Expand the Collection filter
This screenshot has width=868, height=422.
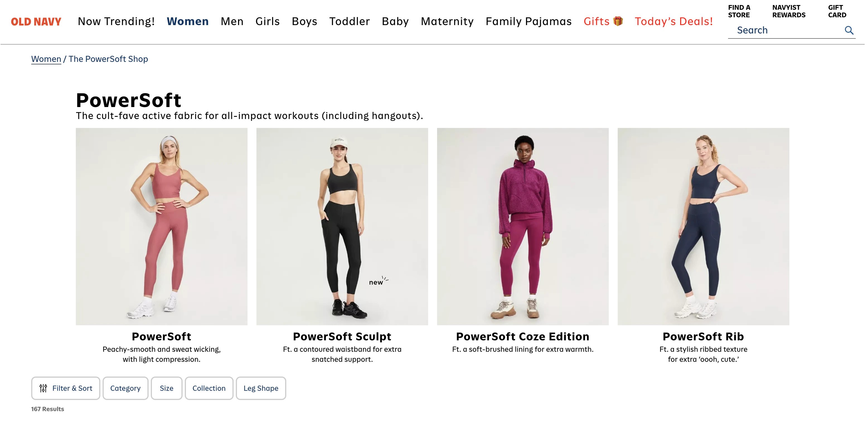[209, 388]
